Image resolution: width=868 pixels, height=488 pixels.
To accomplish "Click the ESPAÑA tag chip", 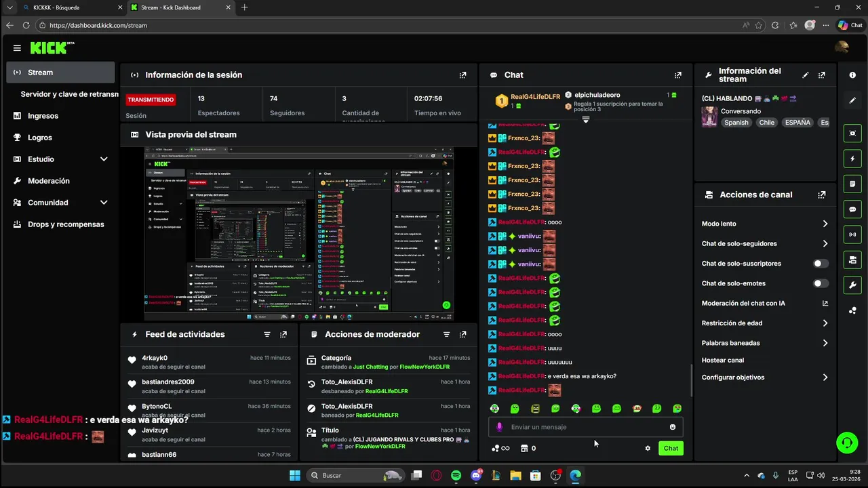I will coord(797,123).
